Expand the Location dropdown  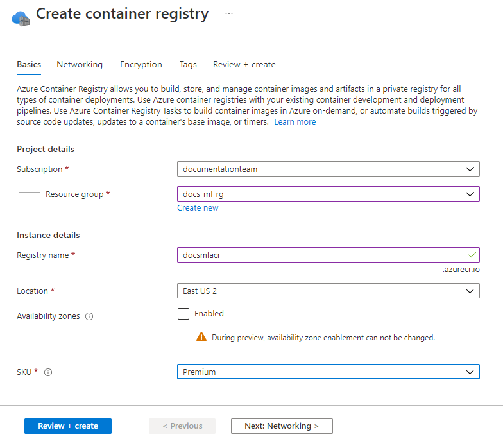pyautogui.click(x=328, y=291)
